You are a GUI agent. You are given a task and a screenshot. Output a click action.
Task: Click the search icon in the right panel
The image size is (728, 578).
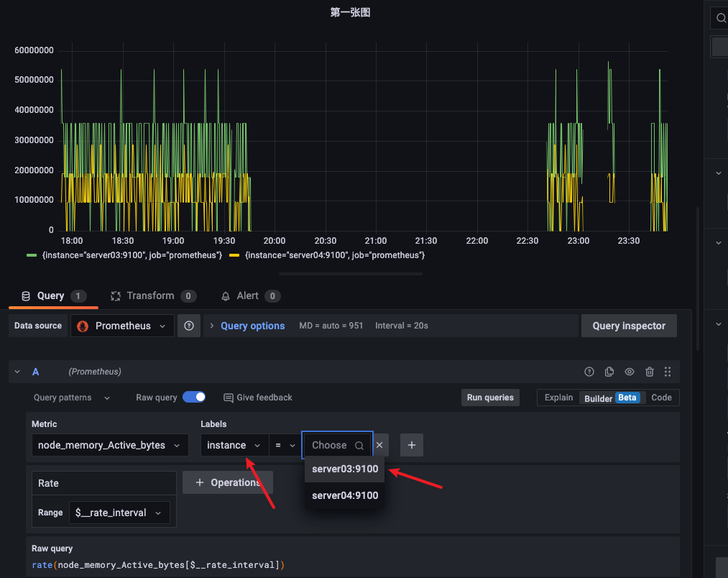(721, 18)
